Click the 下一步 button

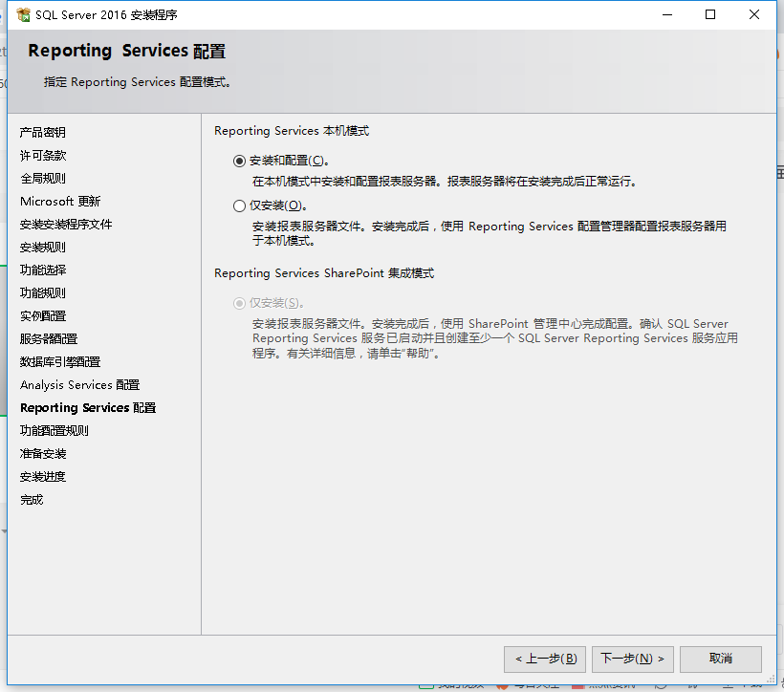click(632, 659)
